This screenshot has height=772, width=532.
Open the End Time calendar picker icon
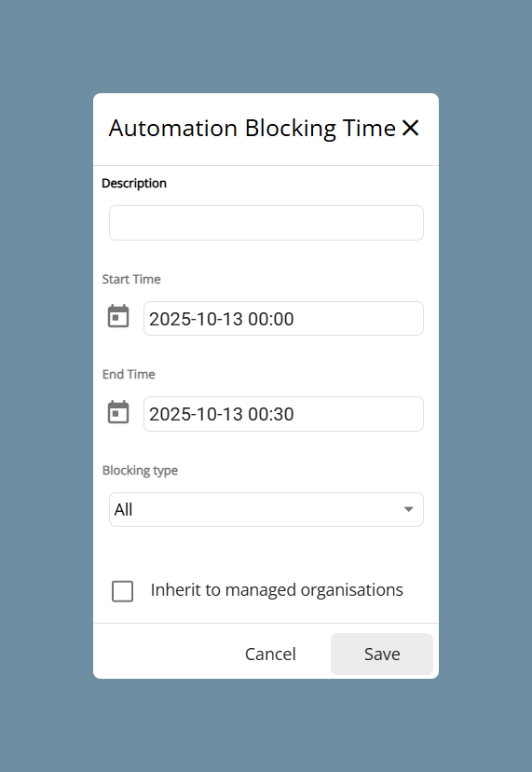pos(118,412)
